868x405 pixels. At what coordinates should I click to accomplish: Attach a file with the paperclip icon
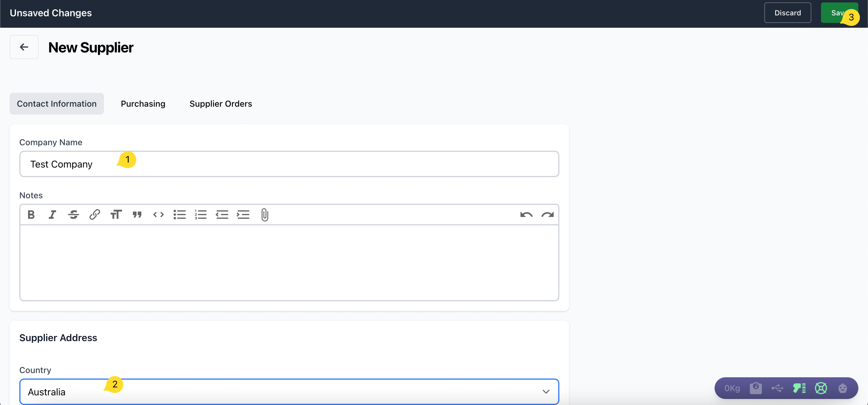[x=265, y=215]
